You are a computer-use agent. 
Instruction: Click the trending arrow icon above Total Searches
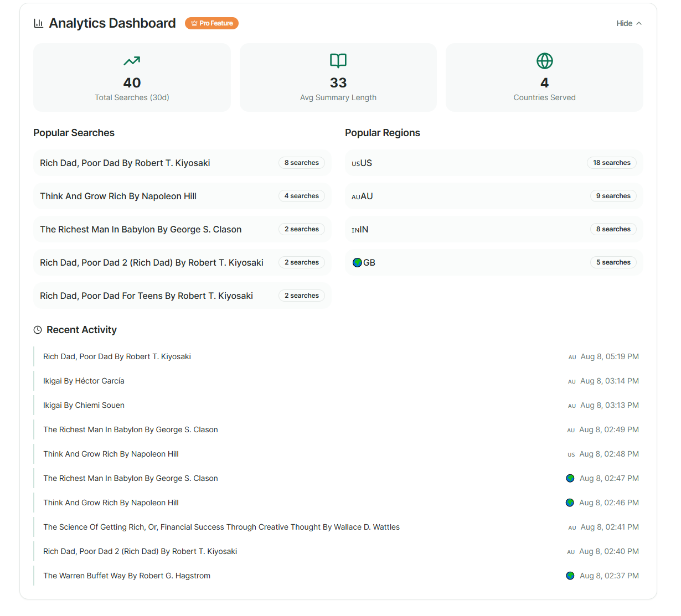[x=132, y=60]
